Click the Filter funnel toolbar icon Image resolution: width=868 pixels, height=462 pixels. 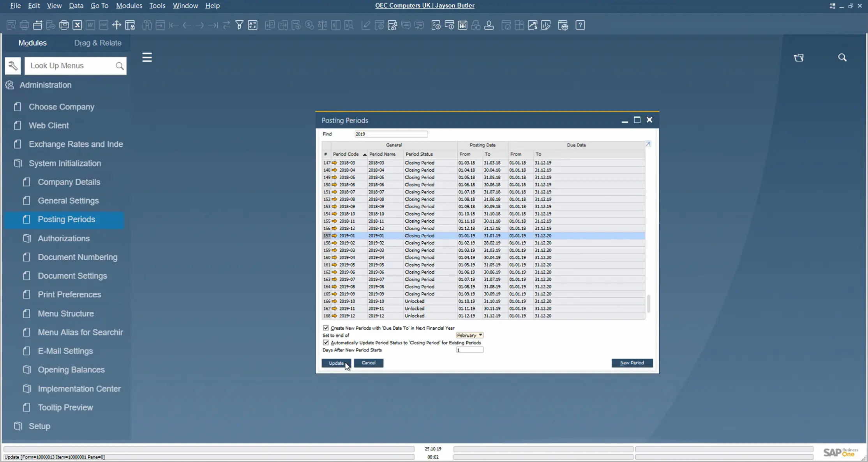pyautogui.click(x=239, y=25)
